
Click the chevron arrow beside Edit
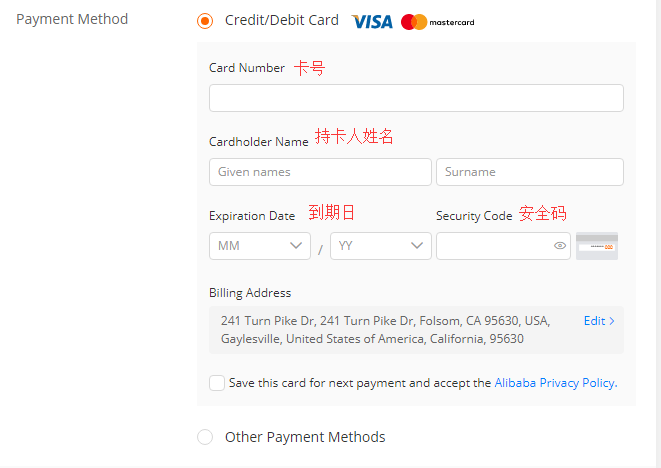(612, 321)
